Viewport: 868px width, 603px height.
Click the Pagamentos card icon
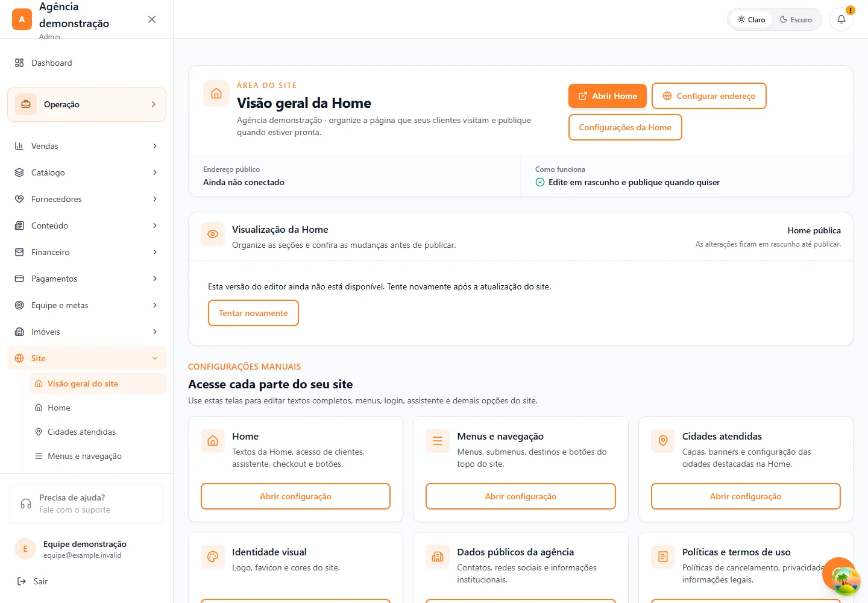click(19, 279)
